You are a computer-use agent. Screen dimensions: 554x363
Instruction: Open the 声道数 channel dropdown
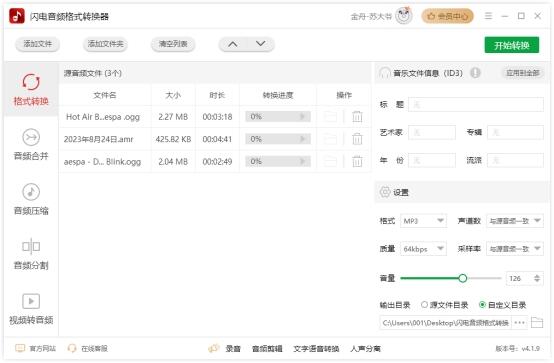pyautogui.click(x=515, y=221)
